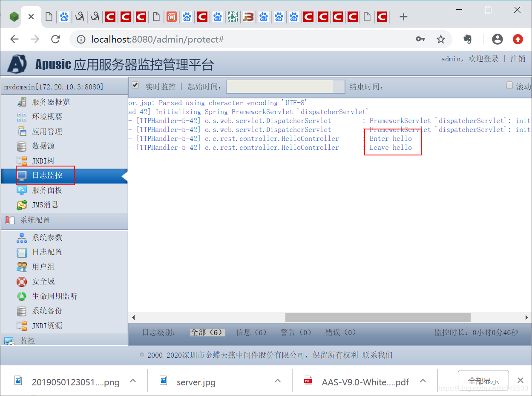
Task: Click the 'Enter hello' log text
Action: point(391,138)
